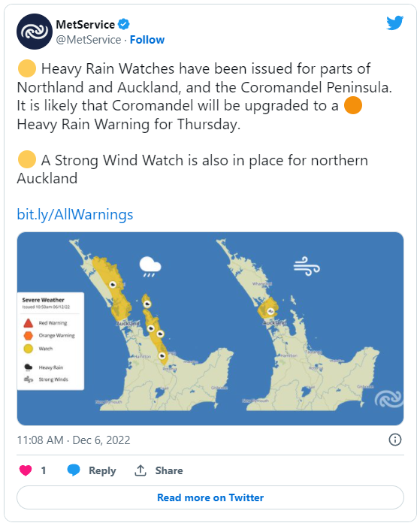Click the reply speech bubble icon
The width and height of the screenshot is (420, 526).
[74, 470]
